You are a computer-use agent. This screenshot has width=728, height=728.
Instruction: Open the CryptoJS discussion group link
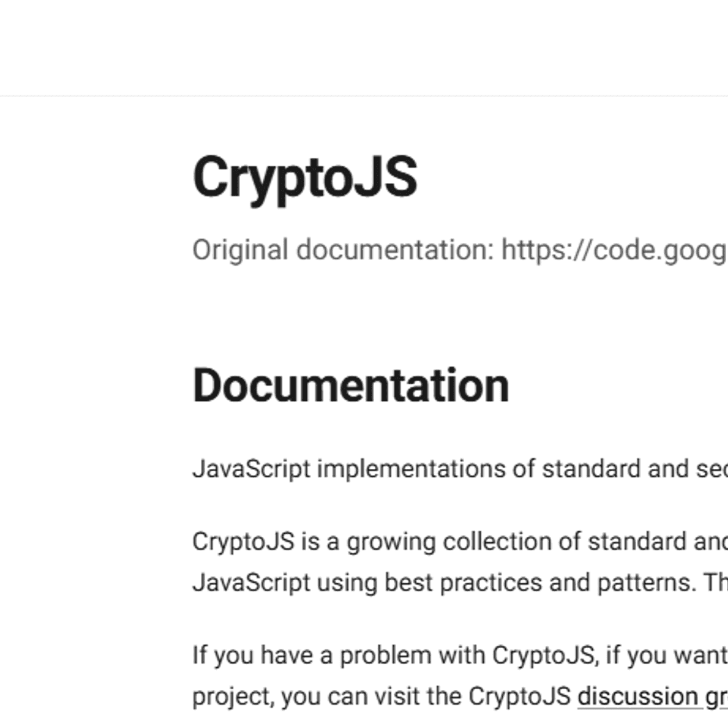coord(652,696)
